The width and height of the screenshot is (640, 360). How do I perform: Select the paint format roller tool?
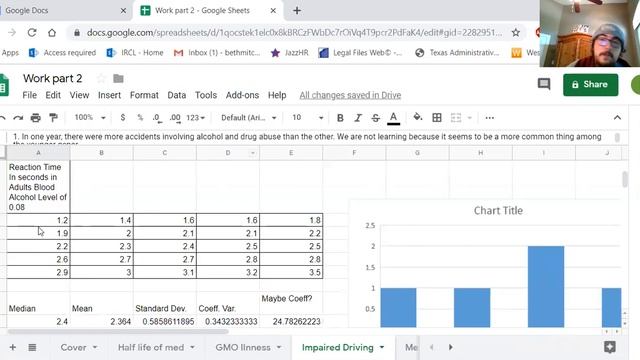tap(53, 118)
